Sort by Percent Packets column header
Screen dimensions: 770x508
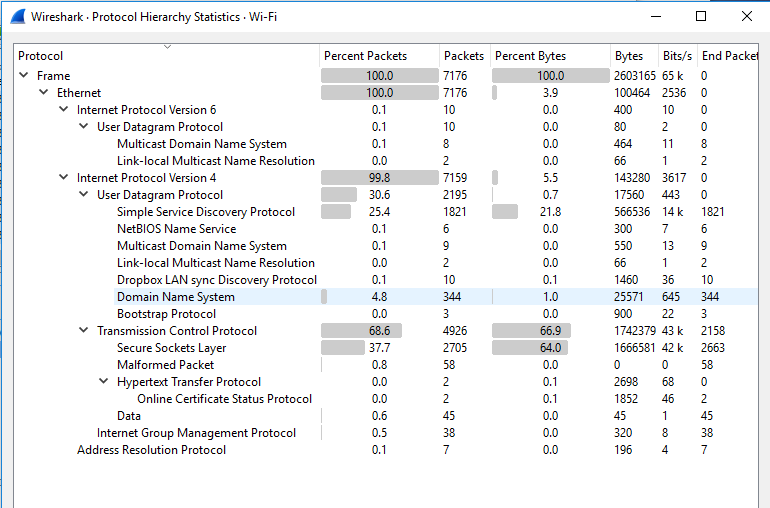380,56
